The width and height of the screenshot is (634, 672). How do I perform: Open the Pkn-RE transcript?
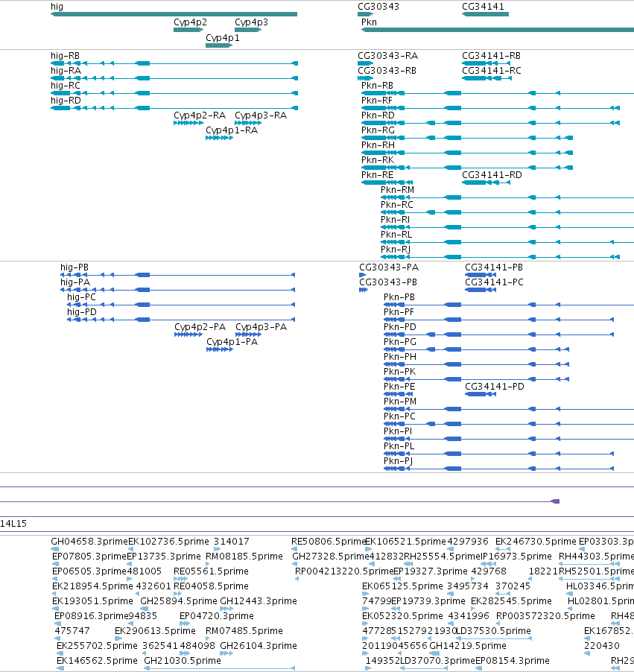click(x=387, y=183)
